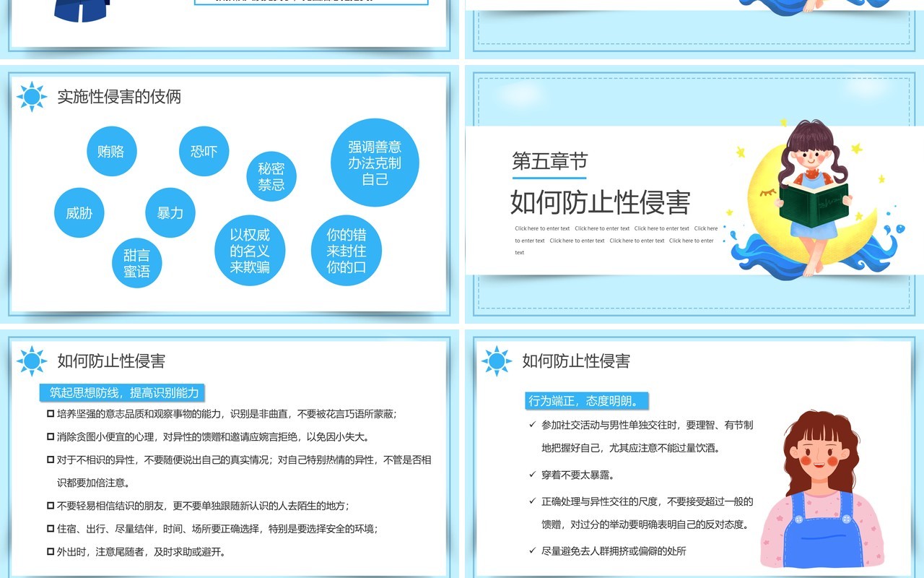Click the sun icon on the 筑起思想防线 slide
This screenshot has height=578, width=924.
click(32, 361)
